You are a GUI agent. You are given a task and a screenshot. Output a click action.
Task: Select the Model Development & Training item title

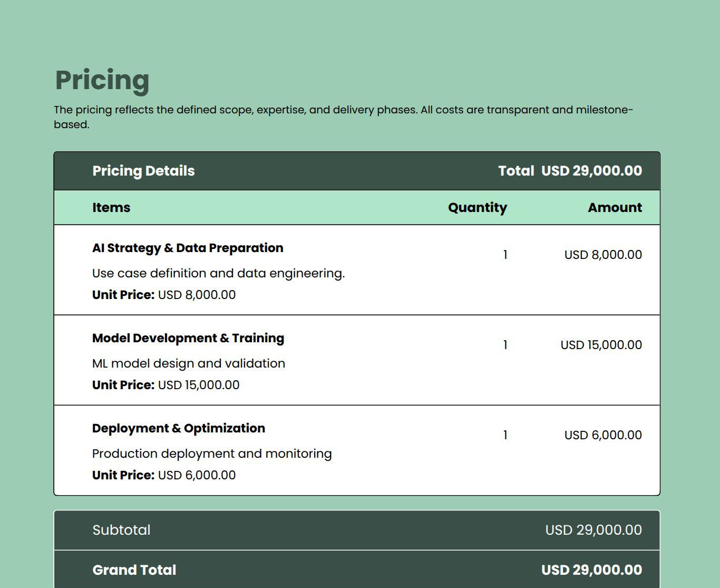[x=188, y=338]
